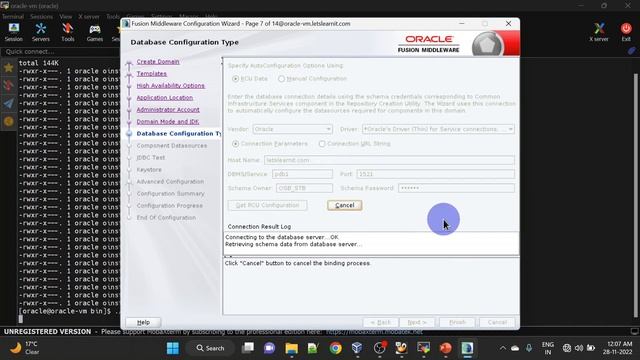
Task: Select the Connection Parameters radio button
Action: [236, 144]
